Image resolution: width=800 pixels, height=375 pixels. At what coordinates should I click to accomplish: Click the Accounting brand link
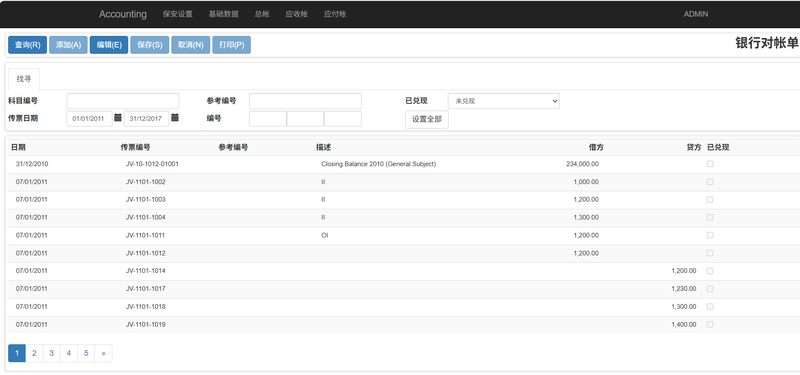[123, 14]
